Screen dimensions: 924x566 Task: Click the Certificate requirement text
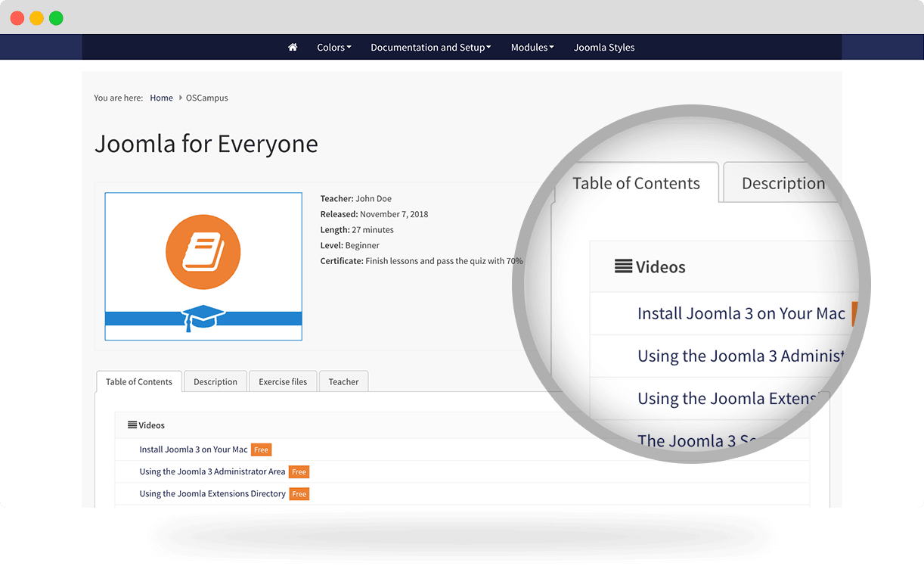point(422,260)
